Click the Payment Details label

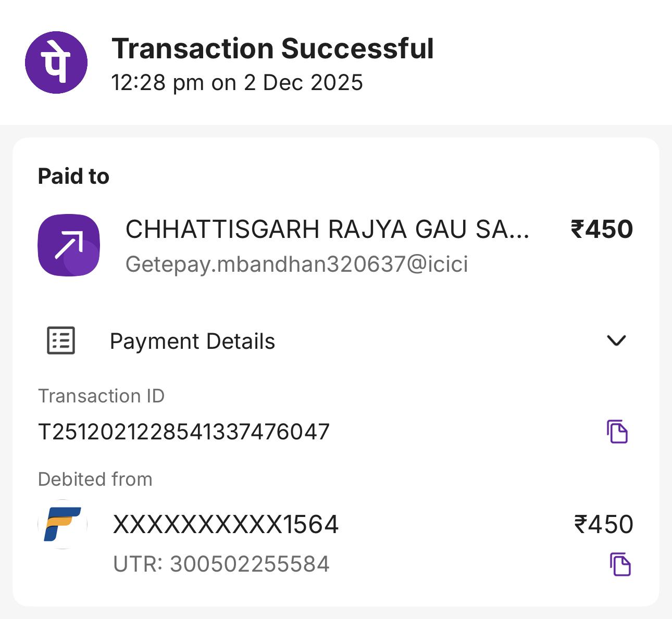[x=192, y=342]
